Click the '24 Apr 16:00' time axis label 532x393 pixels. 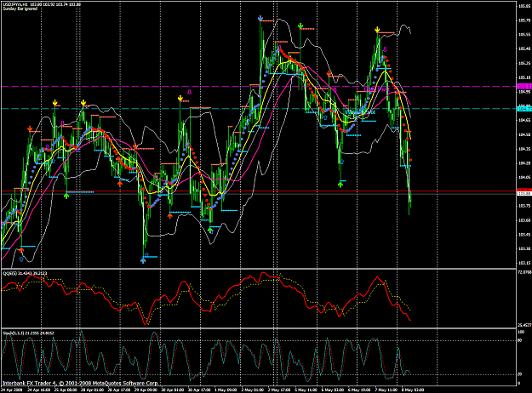tap(38, 390)
